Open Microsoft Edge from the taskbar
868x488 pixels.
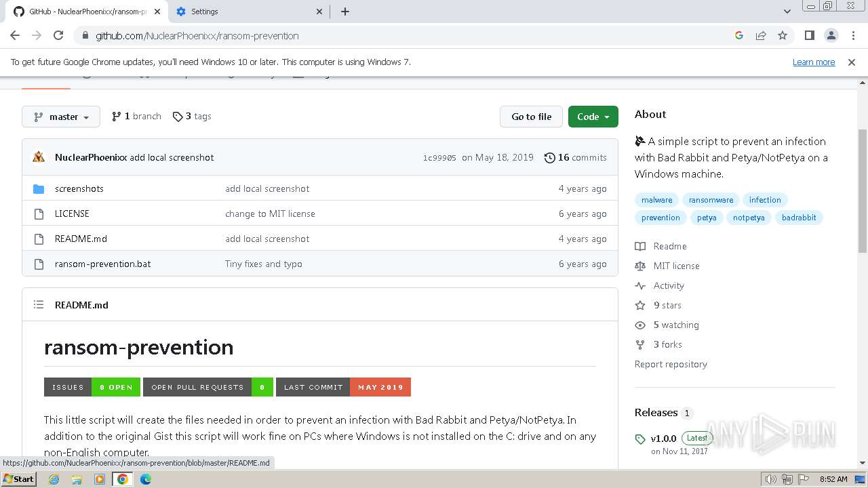coord(146,479)
